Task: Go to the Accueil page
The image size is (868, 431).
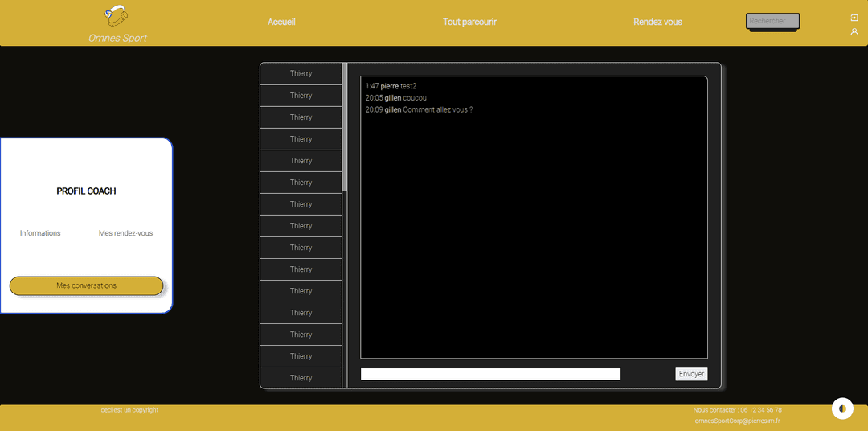Action: (x=281, y=22)
